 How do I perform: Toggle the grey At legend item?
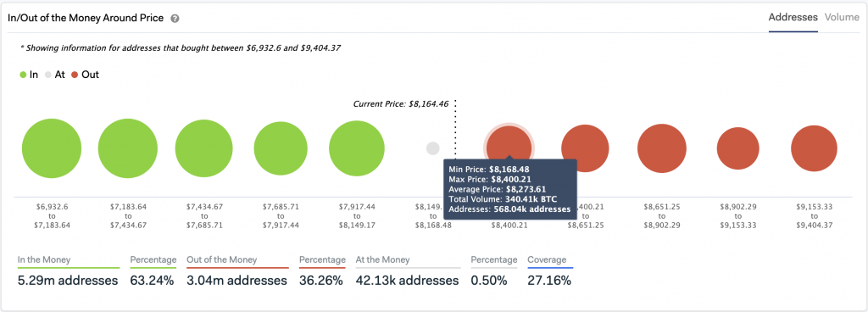[x=55, y=75]
